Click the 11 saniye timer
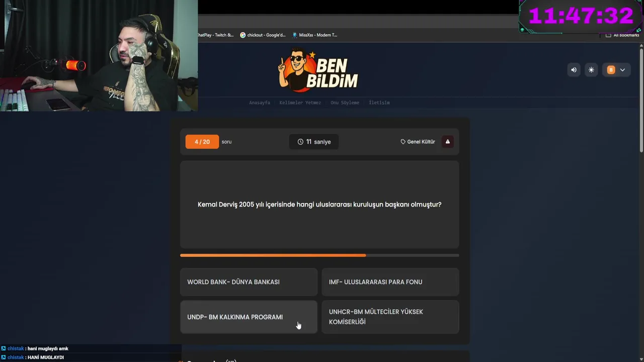This screenshot has height=362, width=644. (313, 142)
